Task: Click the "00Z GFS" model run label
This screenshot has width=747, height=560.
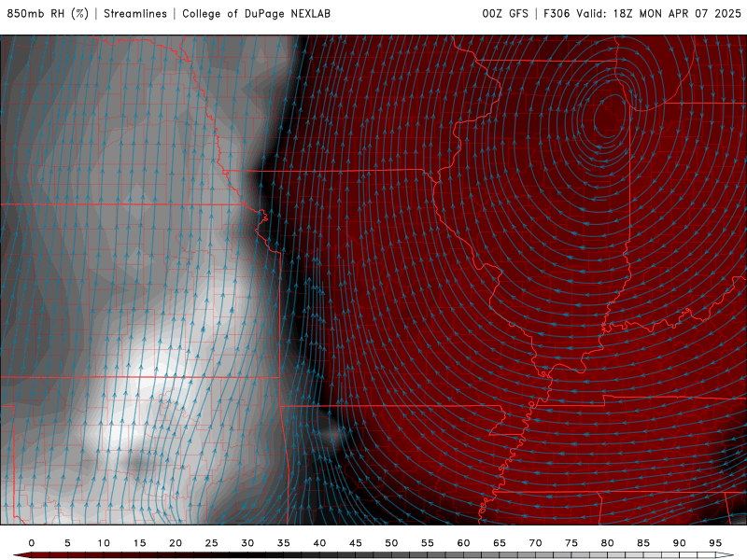Action: [505, 13]
